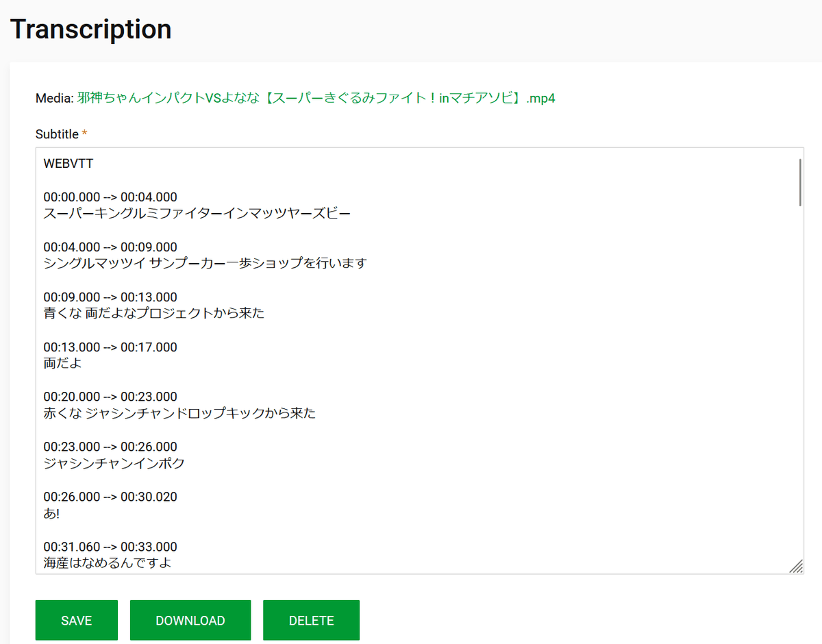Click the subtitle line starting with 赤くな
The width and height of the screenshot is (822, 644).
tap(179, 414)
